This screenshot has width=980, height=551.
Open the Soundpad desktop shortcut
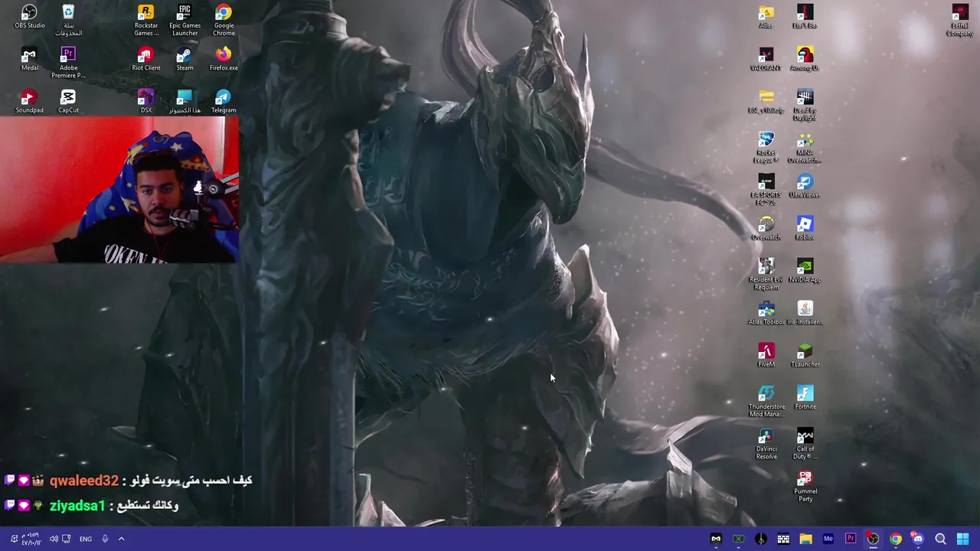coord(29,101)
